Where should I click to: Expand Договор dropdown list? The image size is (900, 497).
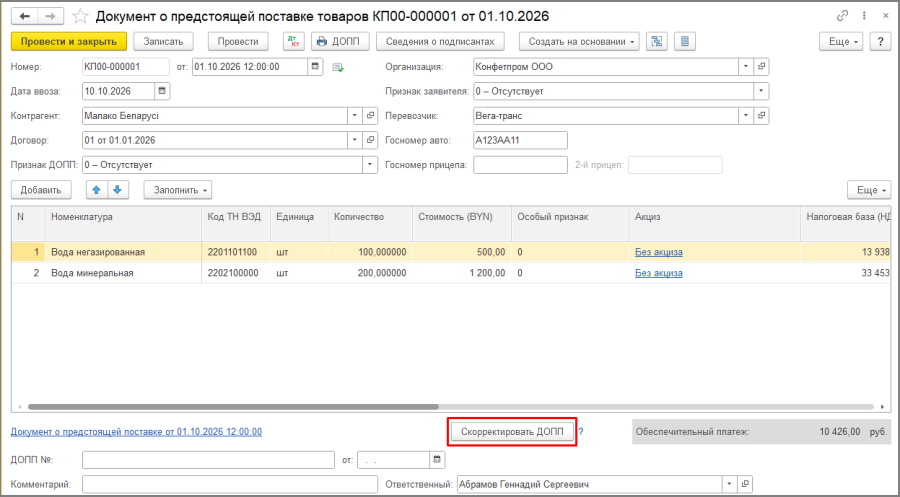pyautogui.click(x=355, y=140)
